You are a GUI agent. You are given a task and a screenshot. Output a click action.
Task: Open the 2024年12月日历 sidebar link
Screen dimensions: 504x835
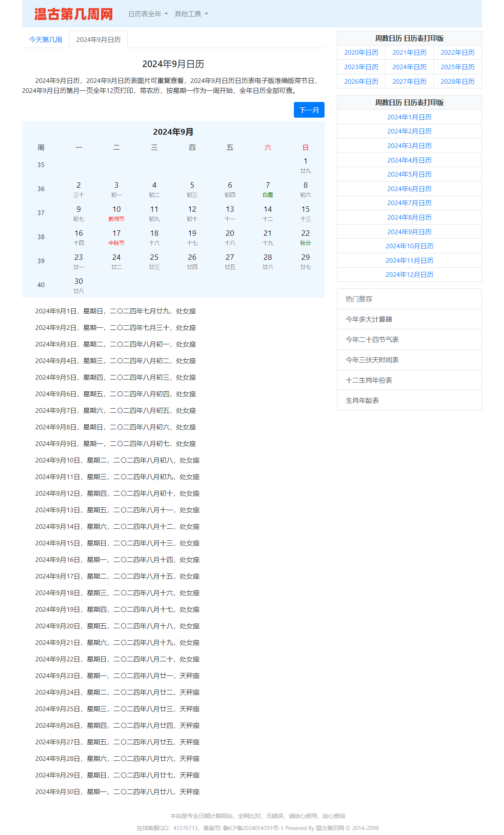click(x=409, y=275)
